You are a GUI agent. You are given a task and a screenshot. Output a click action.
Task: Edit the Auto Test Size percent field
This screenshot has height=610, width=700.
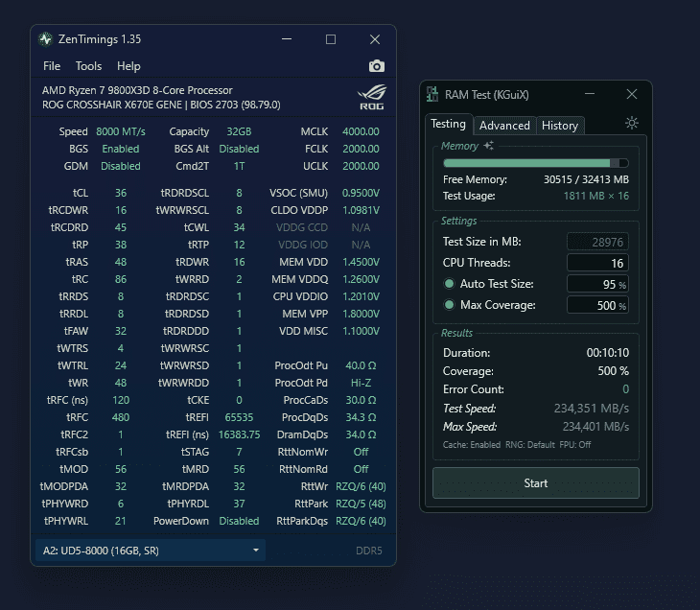597,284
